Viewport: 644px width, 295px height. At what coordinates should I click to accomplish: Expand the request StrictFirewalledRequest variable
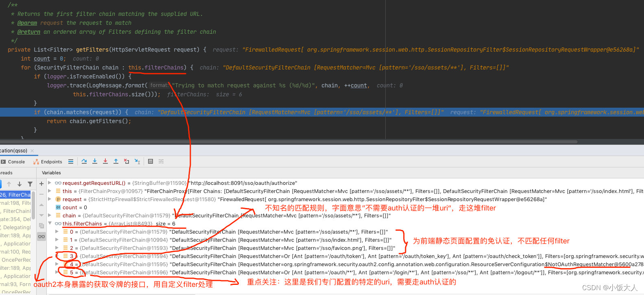pyautogui.click(x=50, y=199)
